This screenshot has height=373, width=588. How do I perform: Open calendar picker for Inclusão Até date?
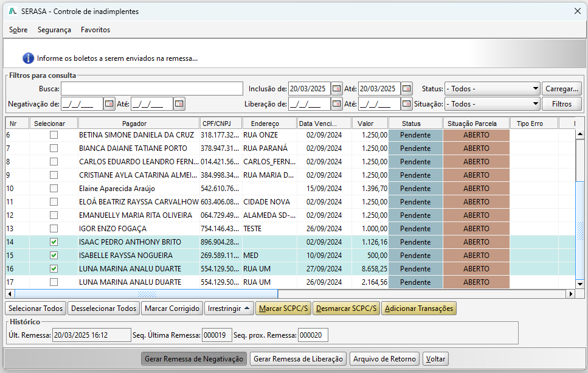(406, 89)
